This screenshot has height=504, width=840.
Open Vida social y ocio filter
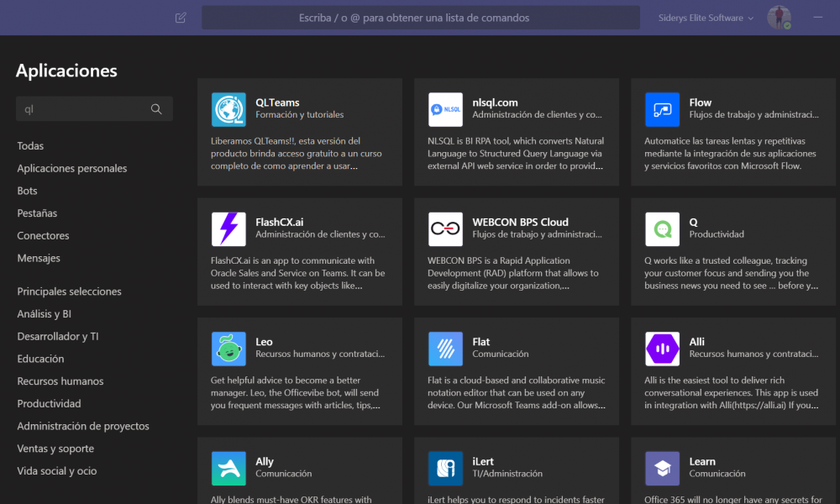(x=57, y=471)
